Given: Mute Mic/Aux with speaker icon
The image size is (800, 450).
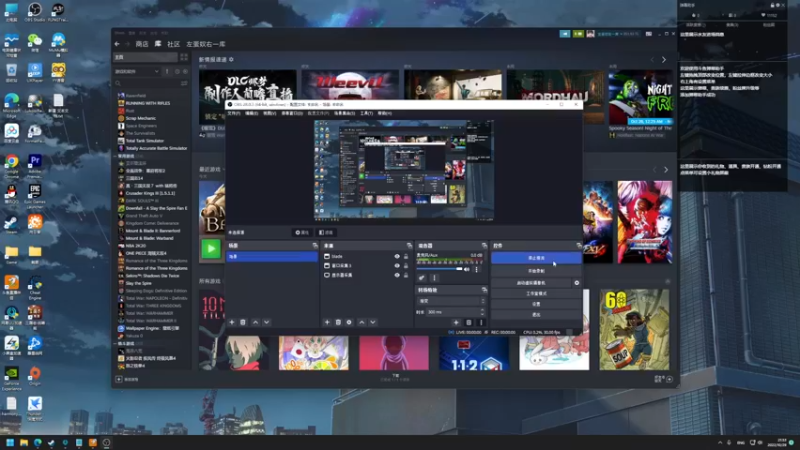Looking at the screenshot, I should point(466,269).
